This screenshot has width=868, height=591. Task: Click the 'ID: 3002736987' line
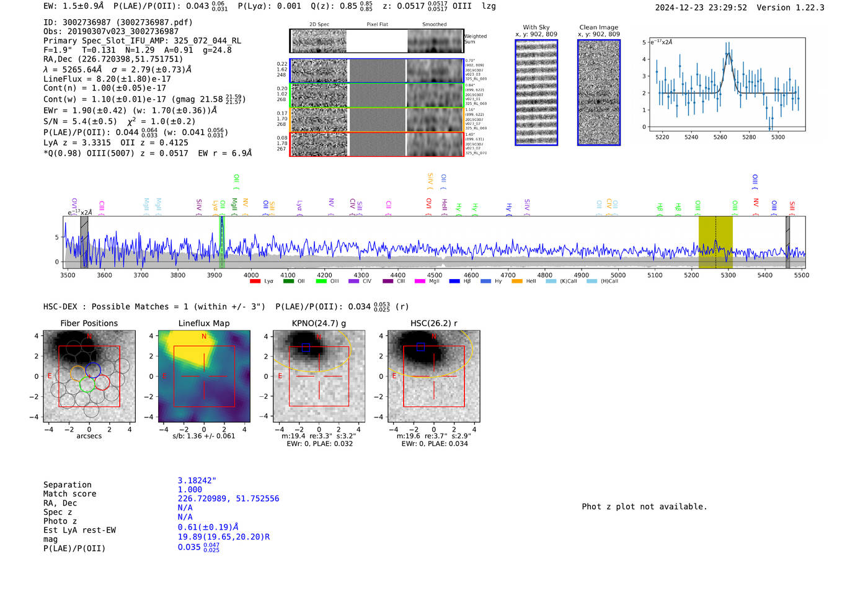click(118, 22)
